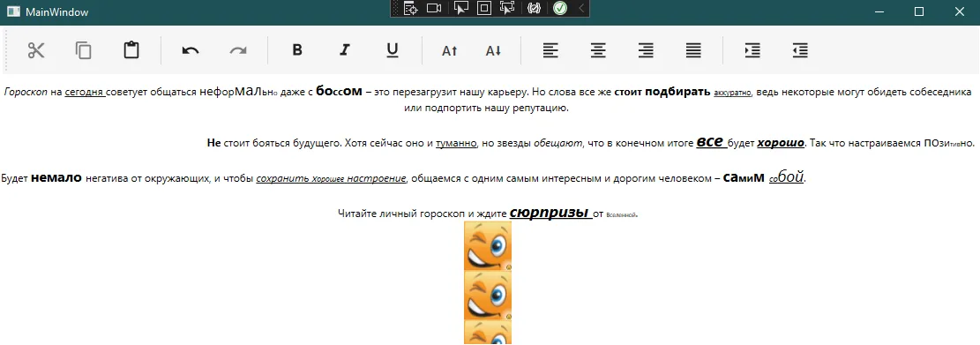The image size is (980, 345).
Task: Click the Copy icon in the toolbar
Action: (84, 50)
